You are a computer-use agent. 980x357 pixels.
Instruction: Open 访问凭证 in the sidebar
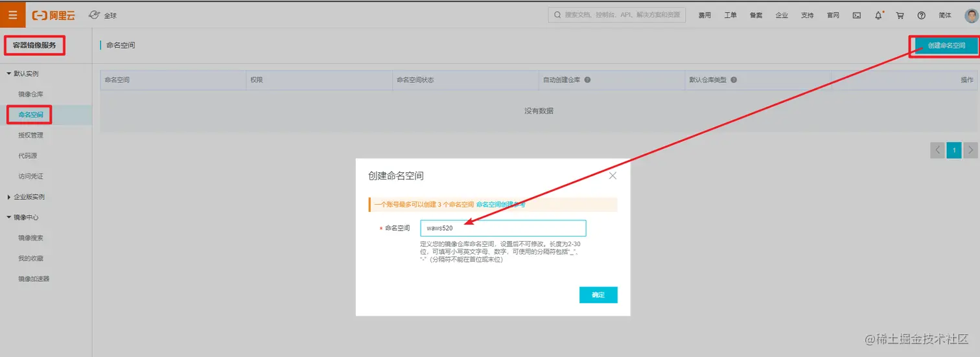pyautogui.click(x=31, y=176)
